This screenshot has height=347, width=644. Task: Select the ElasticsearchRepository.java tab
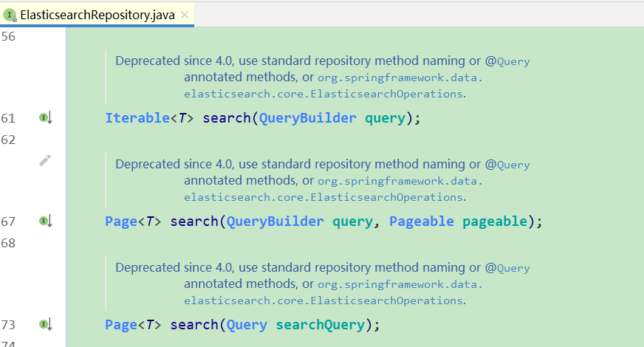coord(97,15)
